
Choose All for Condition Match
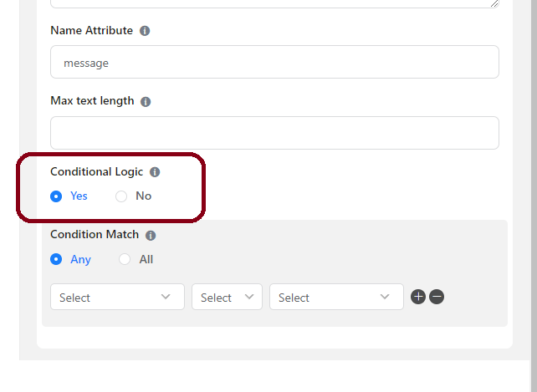(125, 259)
